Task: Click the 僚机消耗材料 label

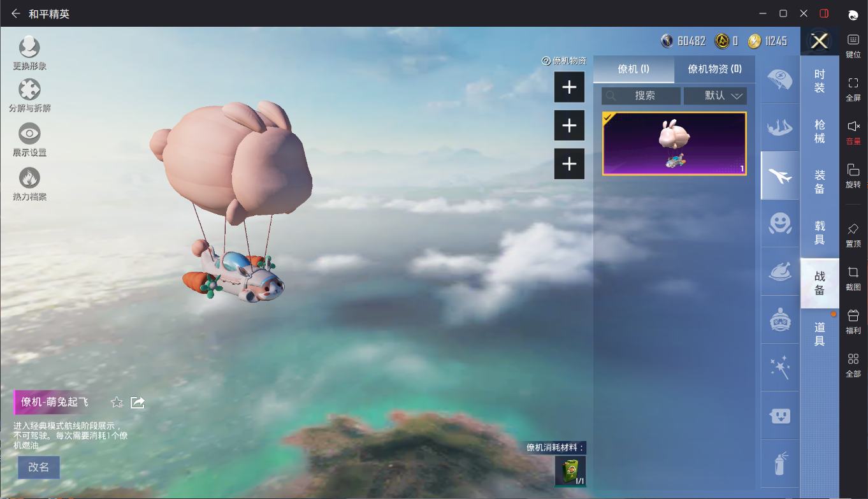Action: pyautogui.click(x=555, y=447)
